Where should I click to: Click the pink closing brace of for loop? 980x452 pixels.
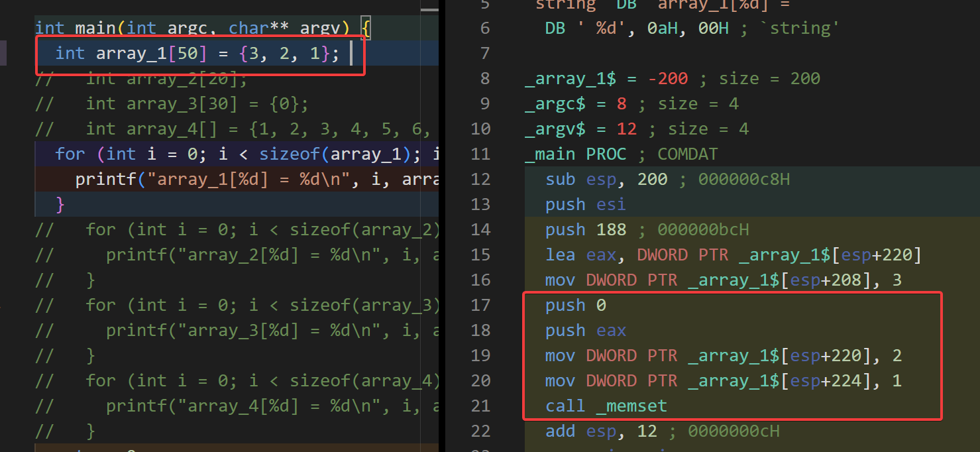[61, 205]
